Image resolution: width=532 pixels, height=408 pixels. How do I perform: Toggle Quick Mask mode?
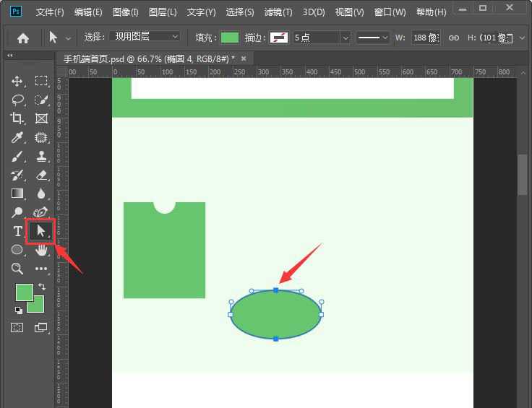coord(17,327)
